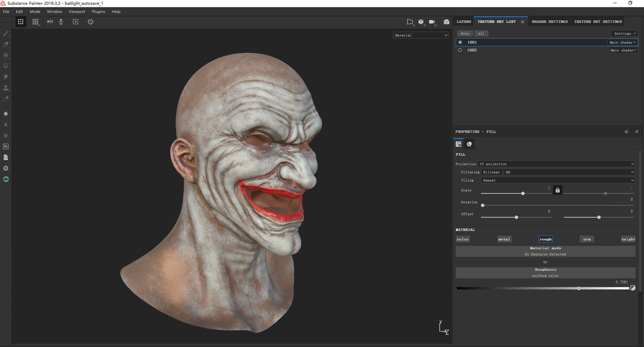
Task: Click the Export to Photoshop icon
Action: click(x=6, y=146)
